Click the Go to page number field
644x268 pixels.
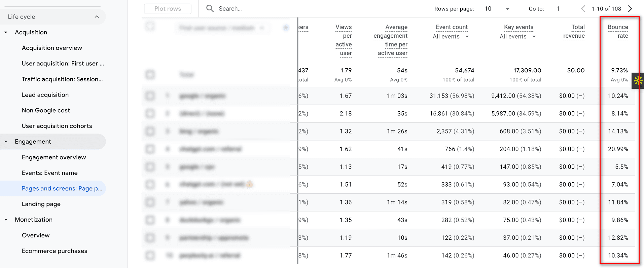pyautogui.click(x=558, y=9)
